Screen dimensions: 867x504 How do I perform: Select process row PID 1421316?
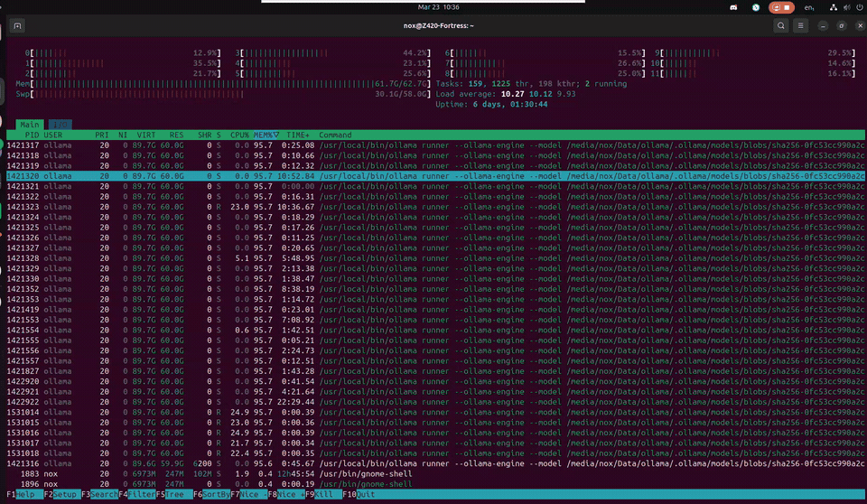coord(435,463)
